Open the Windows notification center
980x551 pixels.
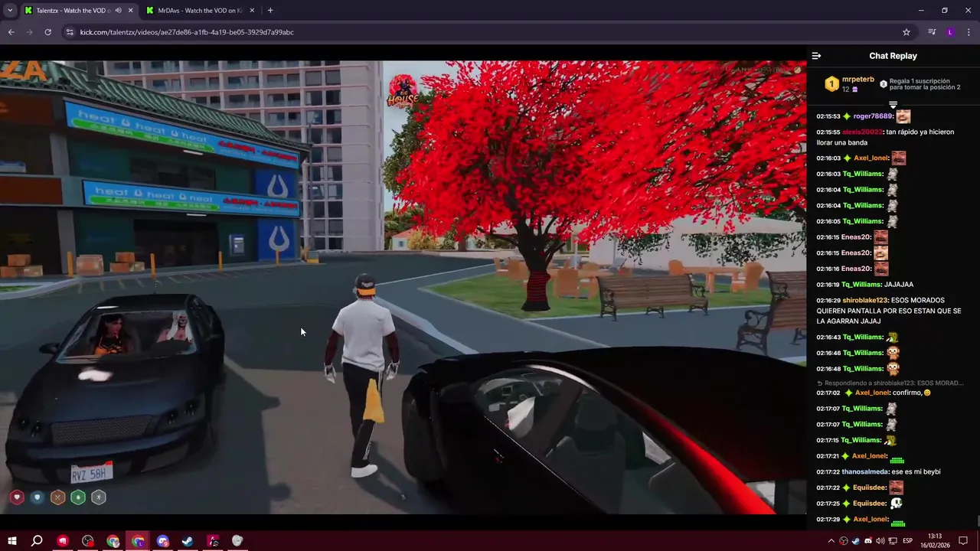point(963,541)
